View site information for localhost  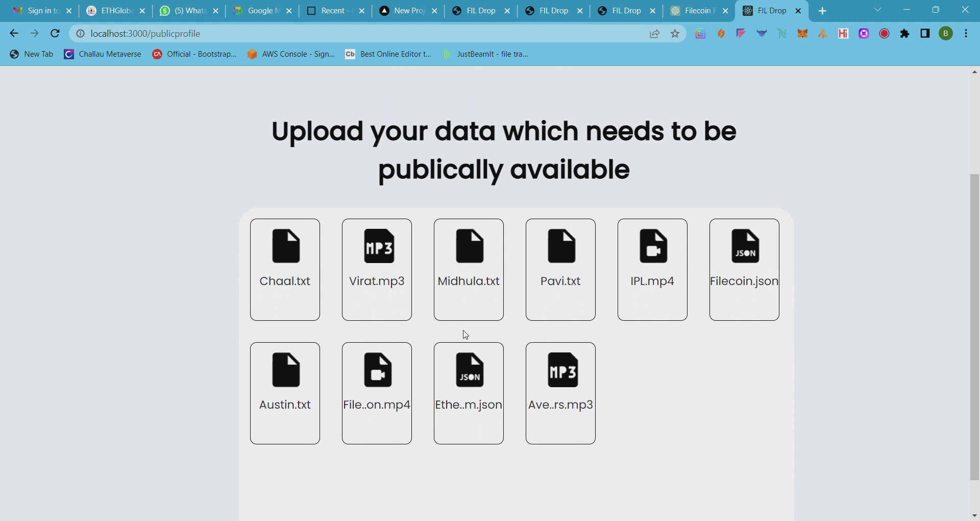pyautogui.click(x=80, y=34)
